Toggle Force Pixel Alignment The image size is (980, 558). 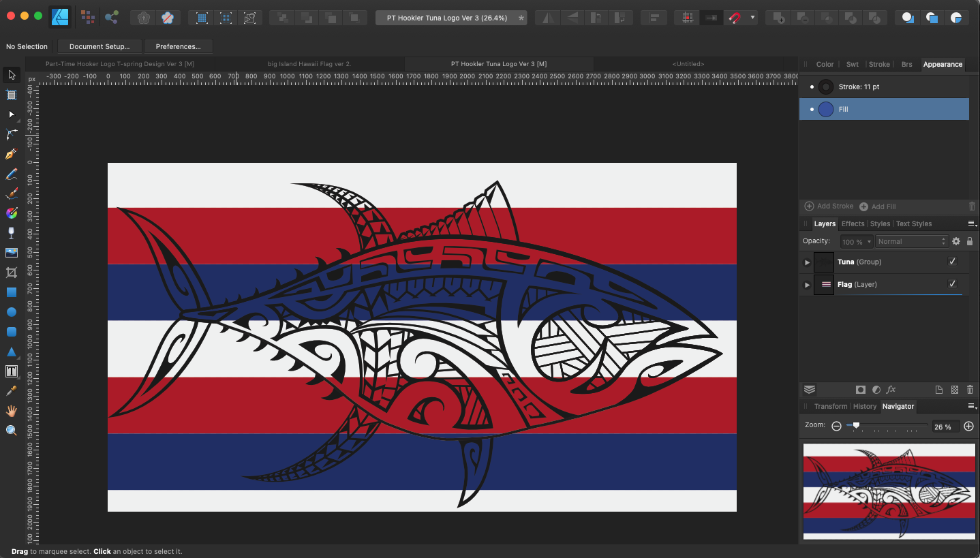pyautogui.click(x=688, y=18)
